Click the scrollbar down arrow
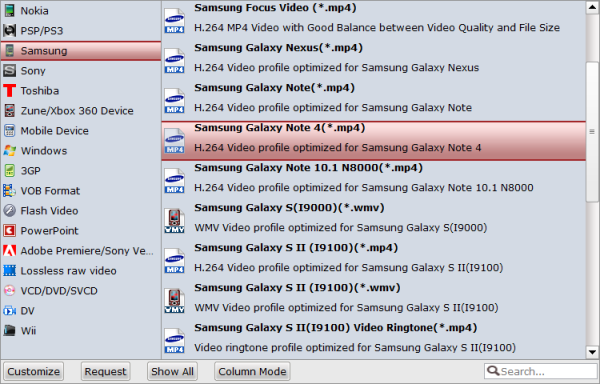 pos(592,352)
